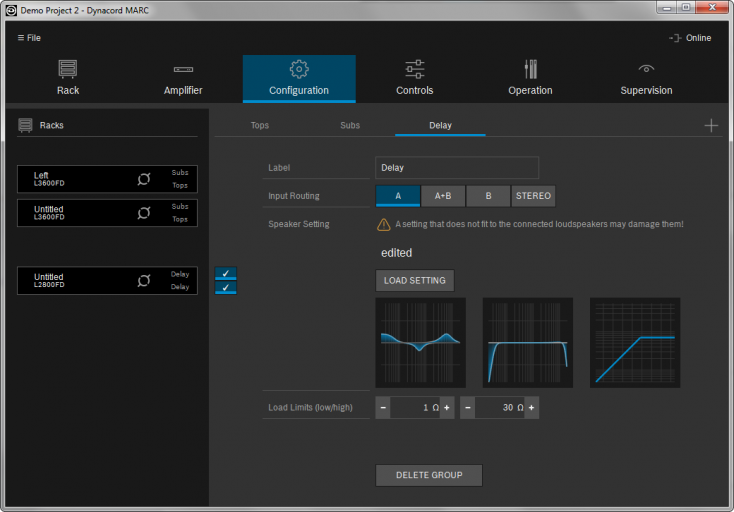Increase the low load limit
734x512 pixels.
pos(447,408)
